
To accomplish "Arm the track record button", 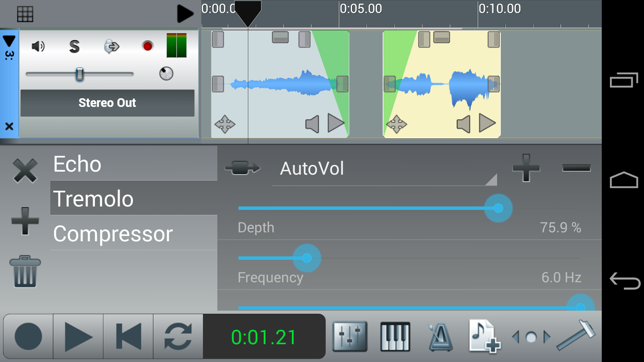I will point(148,46).
